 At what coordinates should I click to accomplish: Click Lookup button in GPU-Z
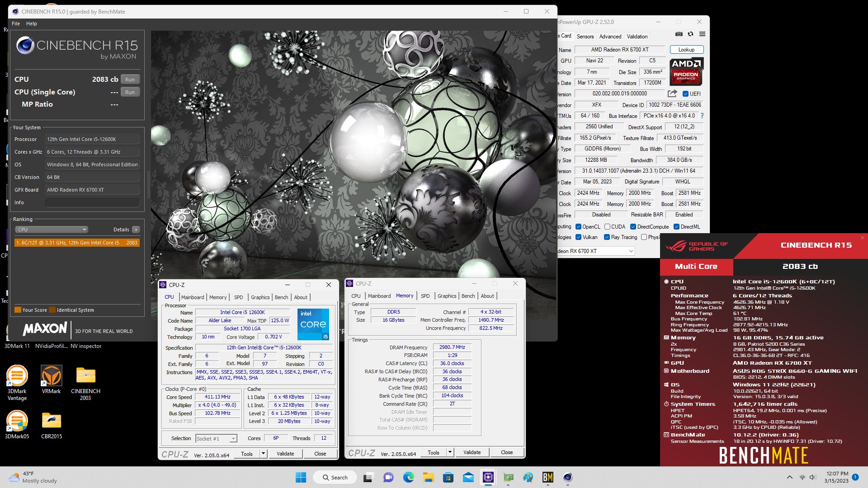click(686, 50)
